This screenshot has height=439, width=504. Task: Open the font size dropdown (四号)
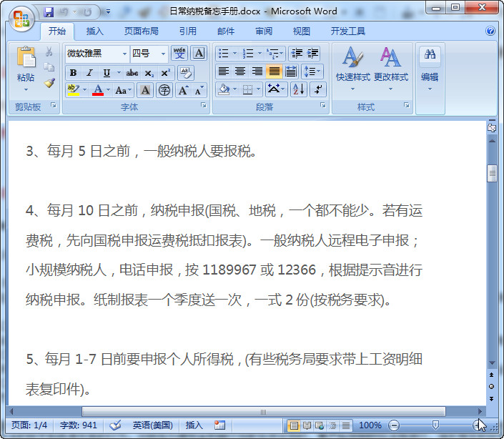pos(163,54)
